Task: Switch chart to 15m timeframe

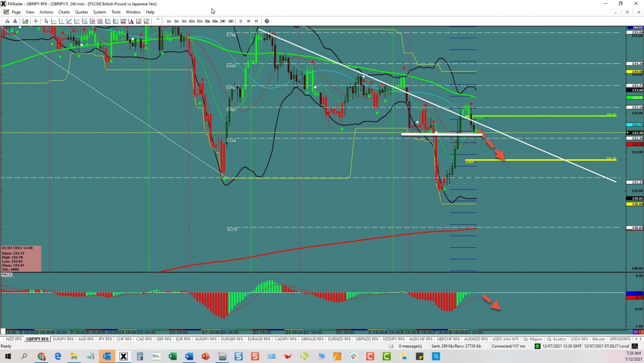Action: 199,21
